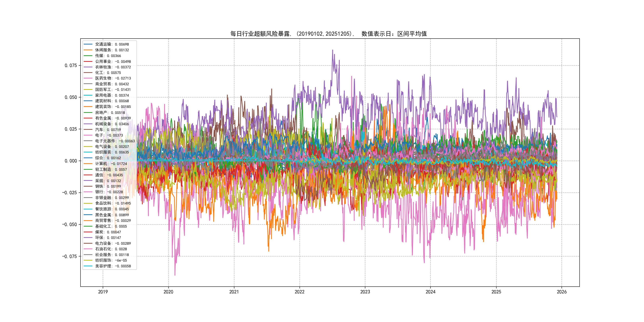Click the 2022 x-axis tick label
The height and width of the screenshot is (322, 644).
tap(300, 292)
